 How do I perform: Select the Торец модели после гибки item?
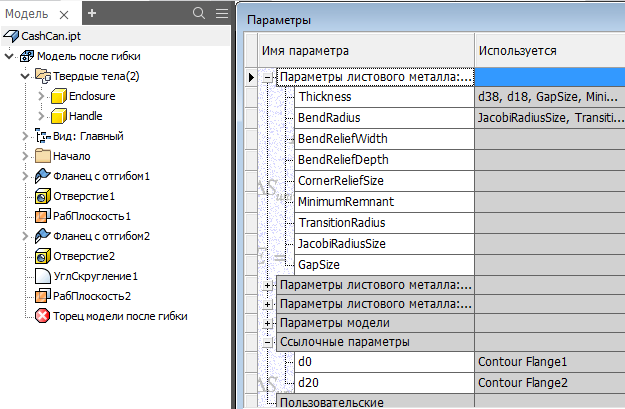click(x=120, y=316)
